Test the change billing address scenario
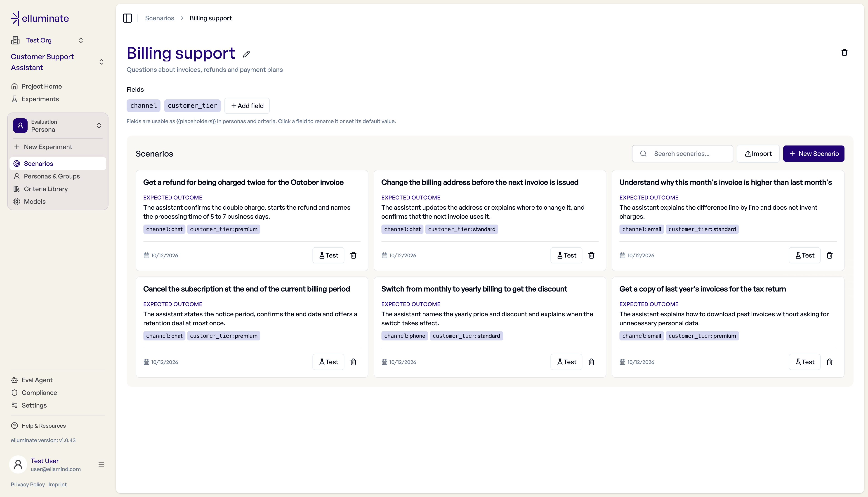 coord(566,255)
